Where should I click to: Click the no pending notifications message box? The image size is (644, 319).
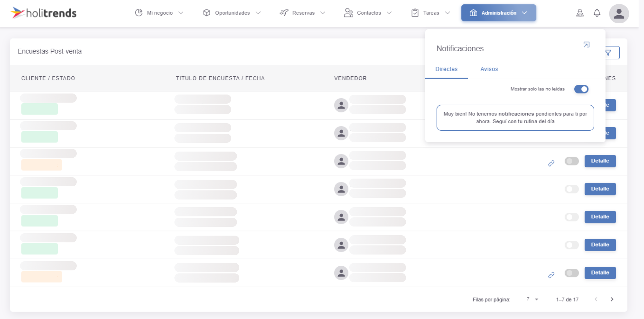[x=515, y=118]
